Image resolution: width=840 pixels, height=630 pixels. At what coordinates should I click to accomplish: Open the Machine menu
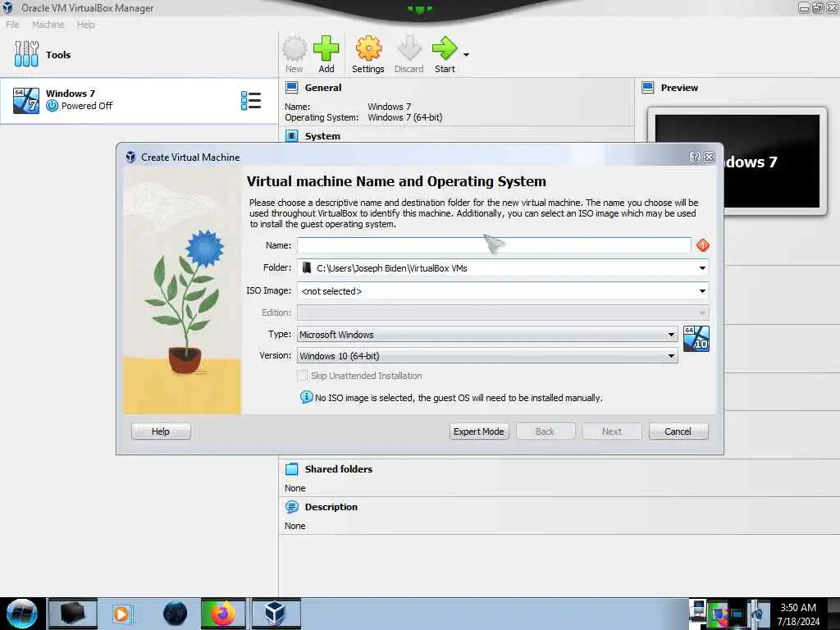point(48,24)
